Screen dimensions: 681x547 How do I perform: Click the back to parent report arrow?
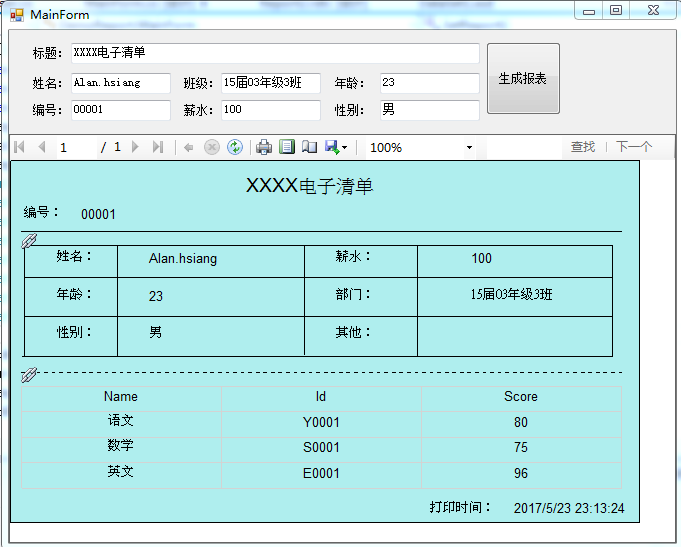tap(188, 148)
